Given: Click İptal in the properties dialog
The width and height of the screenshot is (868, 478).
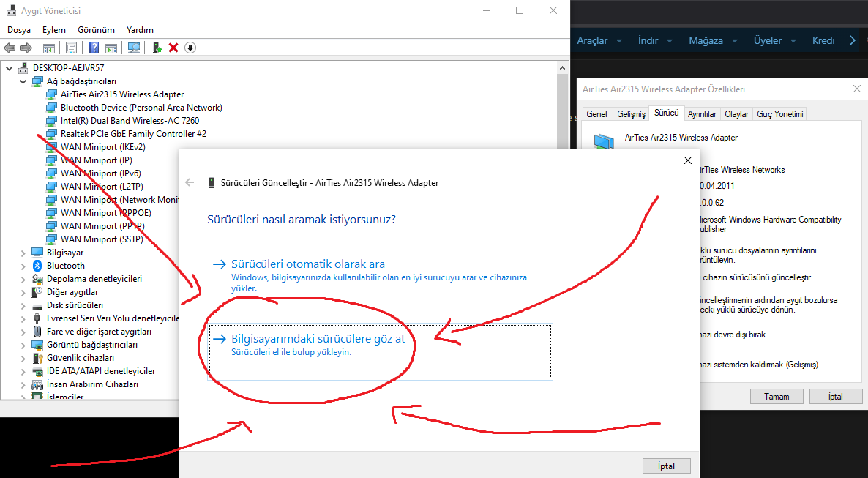Looking at the screenshot, I should pos(835,397).
